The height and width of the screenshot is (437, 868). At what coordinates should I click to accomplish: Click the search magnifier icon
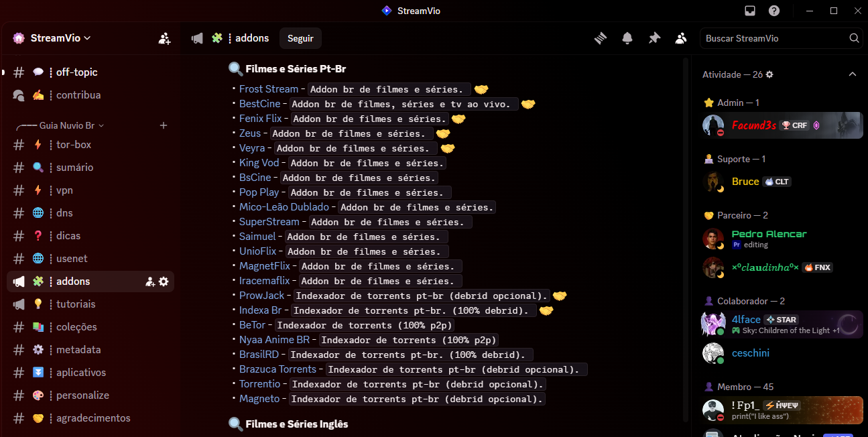(854, 38)
